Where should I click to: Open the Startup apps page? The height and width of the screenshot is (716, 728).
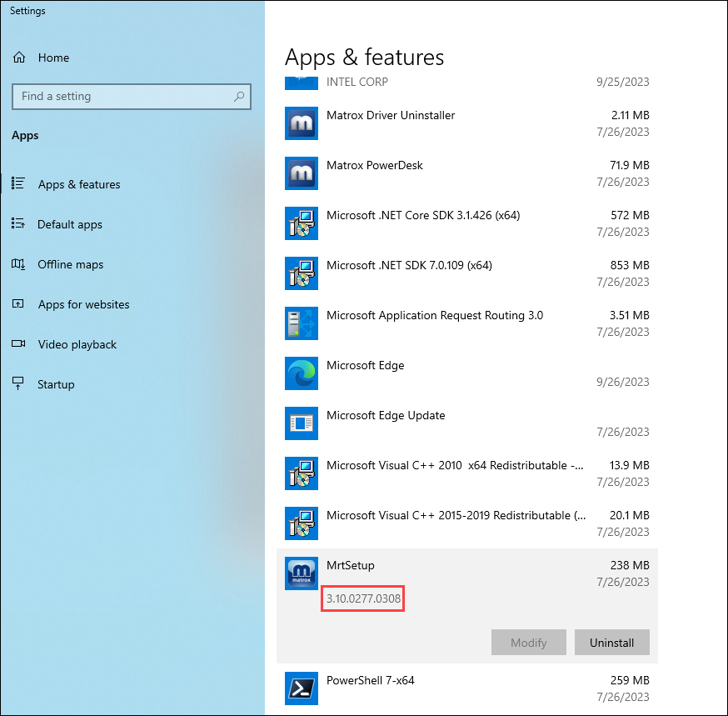tap(56, 384)
